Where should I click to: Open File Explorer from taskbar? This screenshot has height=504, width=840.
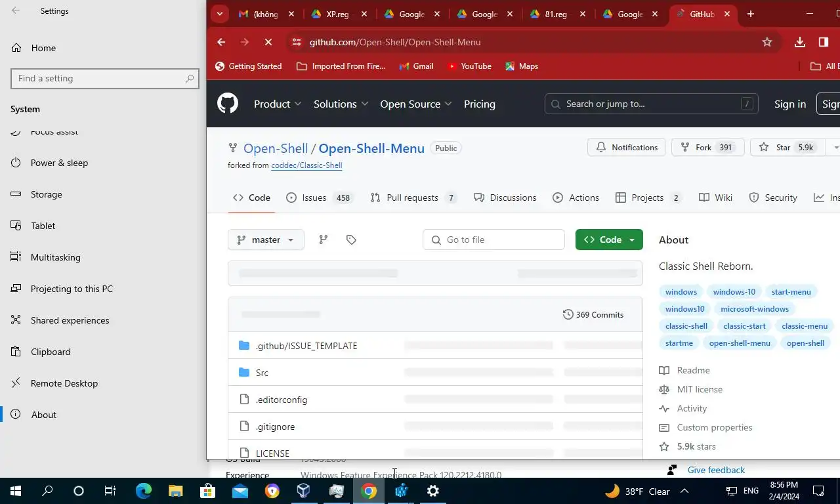click(x=175, y=491)
